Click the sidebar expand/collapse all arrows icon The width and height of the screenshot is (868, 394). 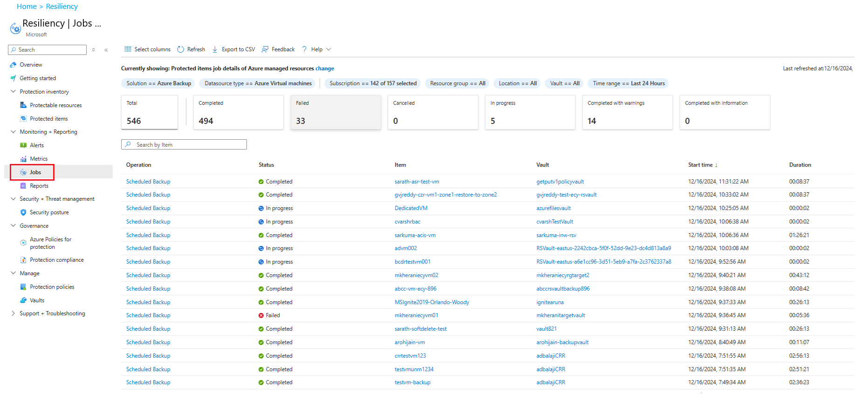pyautogui.click(x=94, y=50)
